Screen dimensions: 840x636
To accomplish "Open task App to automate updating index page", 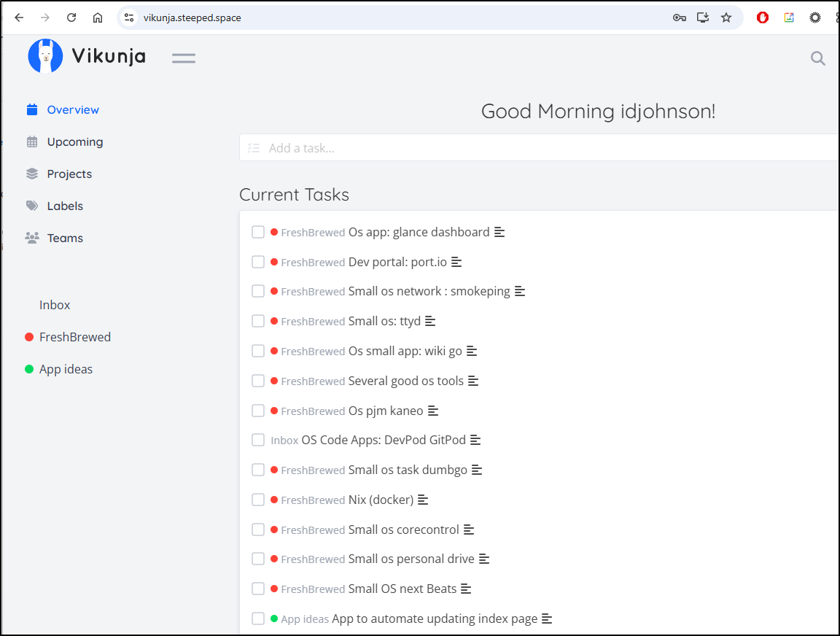I will coord(435,618).
